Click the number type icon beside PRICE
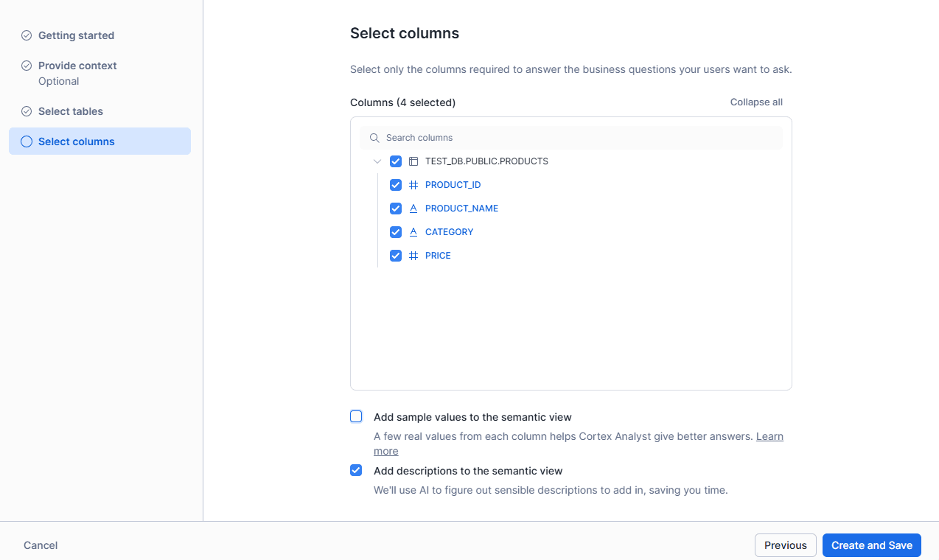 [413, 256]
